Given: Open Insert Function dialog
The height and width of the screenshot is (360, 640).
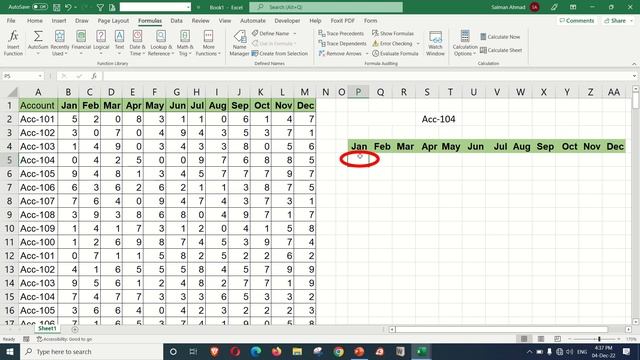Looking at the screenshot, I should [13, 43].
